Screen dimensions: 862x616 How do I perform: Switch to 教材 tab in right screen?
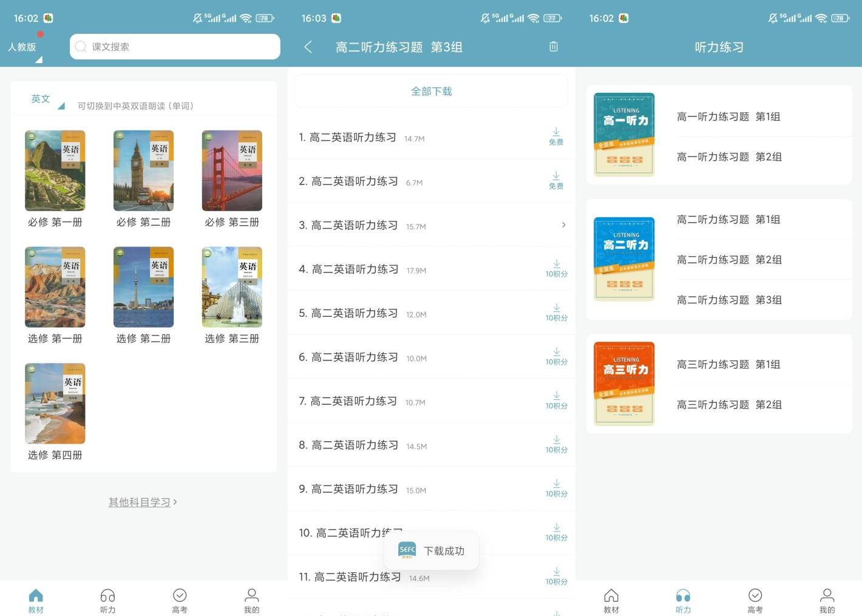611,600
